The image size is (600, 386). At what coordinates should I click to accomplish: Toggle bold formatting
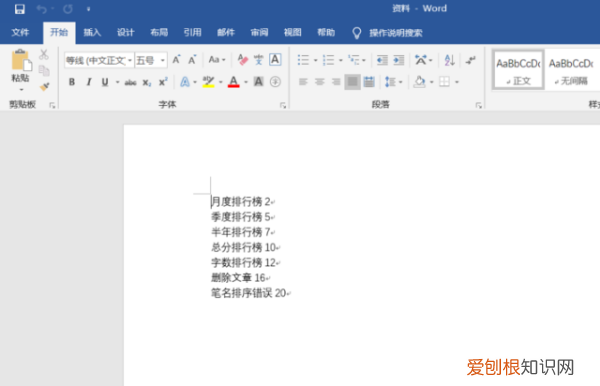(72, 82)
